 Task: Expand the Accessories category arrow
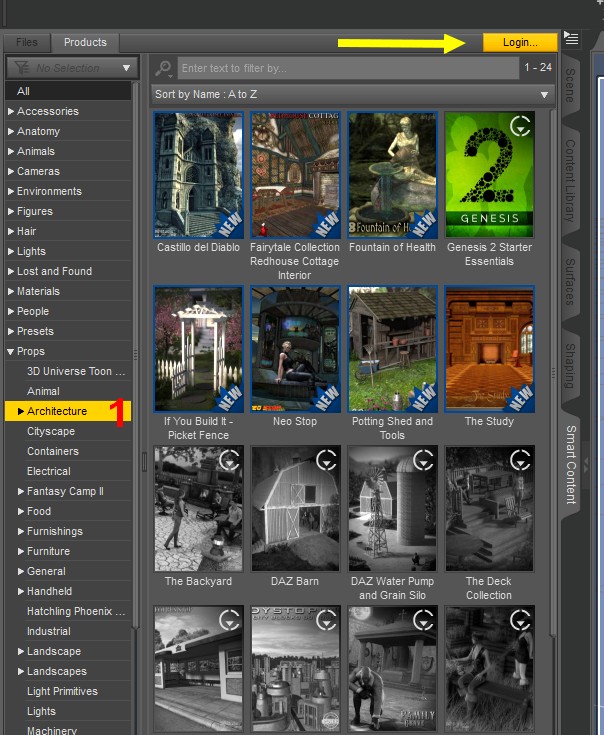coord(11,112)
